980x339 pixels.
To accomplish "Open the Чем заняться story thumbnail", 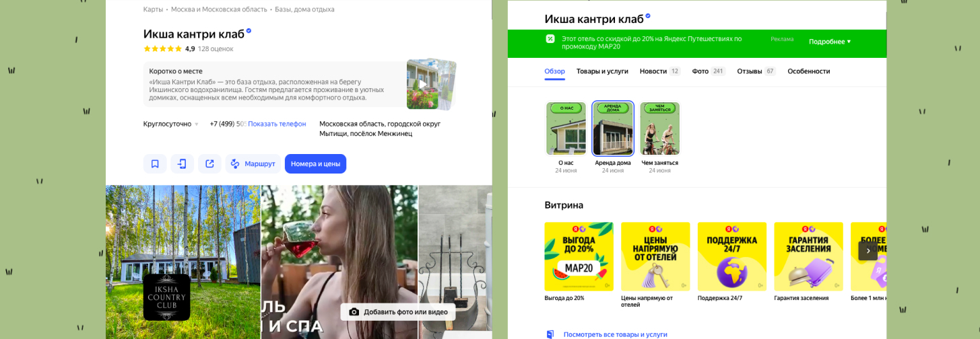I will point(660,128).
